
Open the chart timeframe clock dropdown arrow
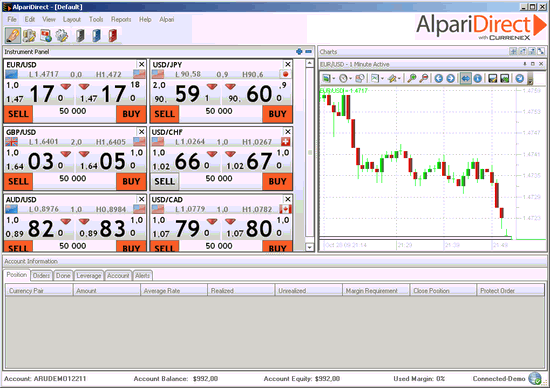[x=351, y=79]
